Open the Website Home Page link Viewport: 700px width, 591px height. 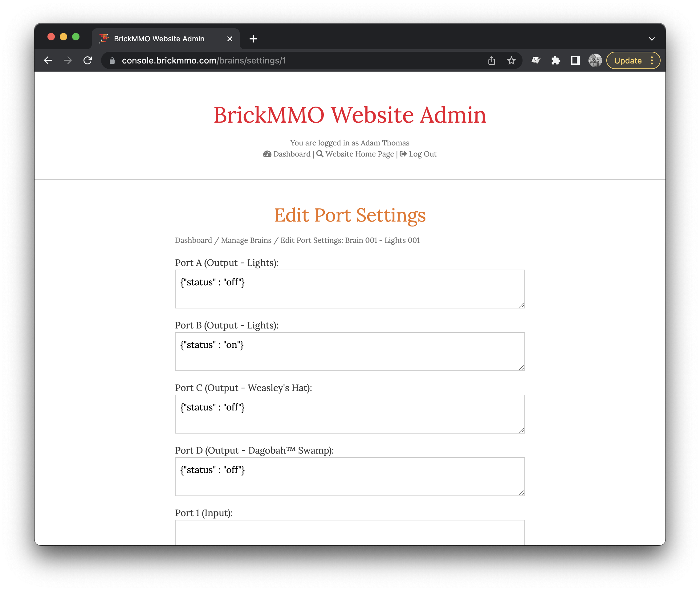click(x=359, y=154)
